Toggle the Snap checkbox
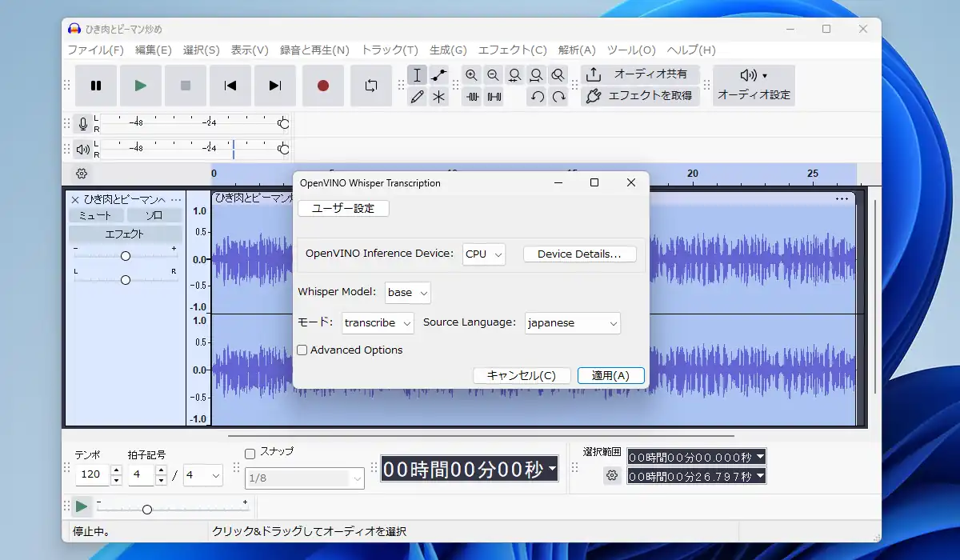This screenshot has width=960, height=560. click(250, 452)
